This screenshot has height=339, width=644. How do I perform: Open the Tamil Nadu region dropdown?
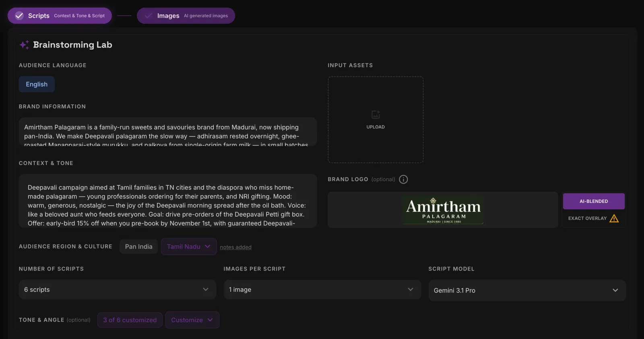coord(189,246)
